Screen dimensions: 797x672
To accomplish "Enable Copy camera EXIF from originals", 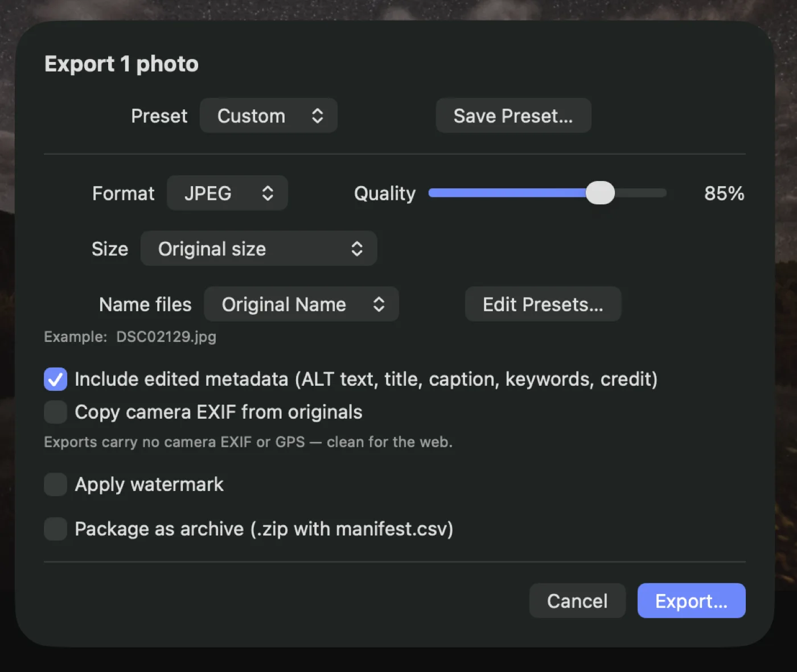I will (55, 412).
